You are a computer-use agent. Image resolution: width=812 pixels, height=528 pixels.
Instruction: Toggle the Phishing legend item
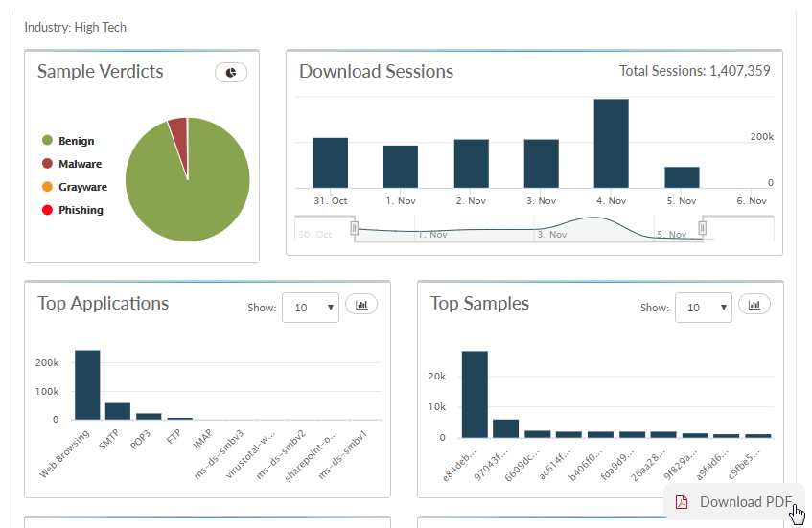[80, 210]
